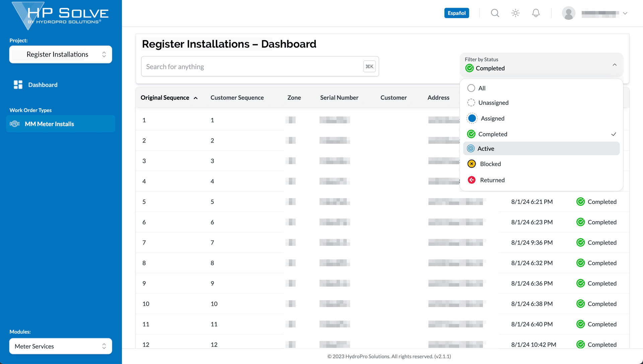Select MM Meter Installs work order type
Image resolution: width=643 pixels, height=364 pixels.
coord(50,124)
